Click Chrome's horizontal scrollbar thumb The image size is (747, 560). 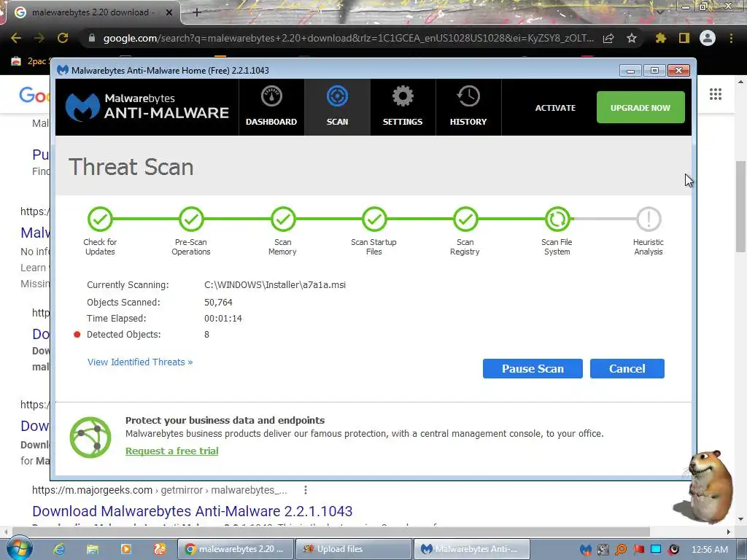[x=331, y=532]
